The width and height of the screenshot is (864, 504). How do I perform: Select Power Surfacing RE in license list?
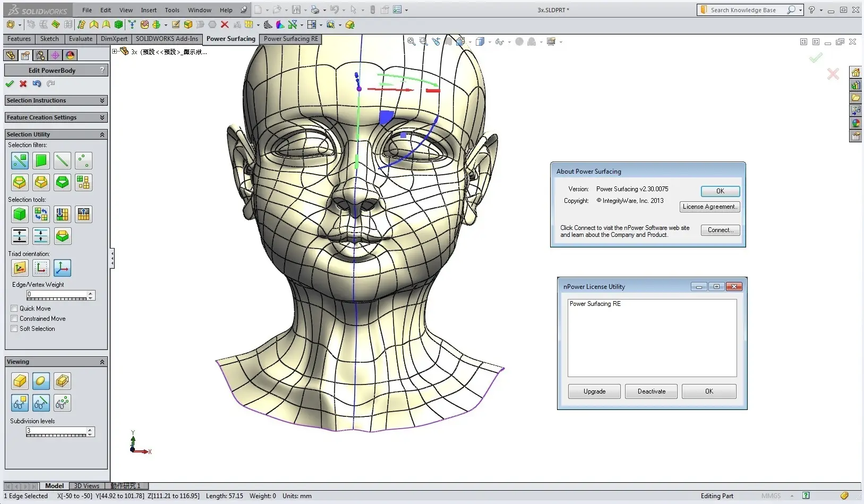tap(595, 304)
